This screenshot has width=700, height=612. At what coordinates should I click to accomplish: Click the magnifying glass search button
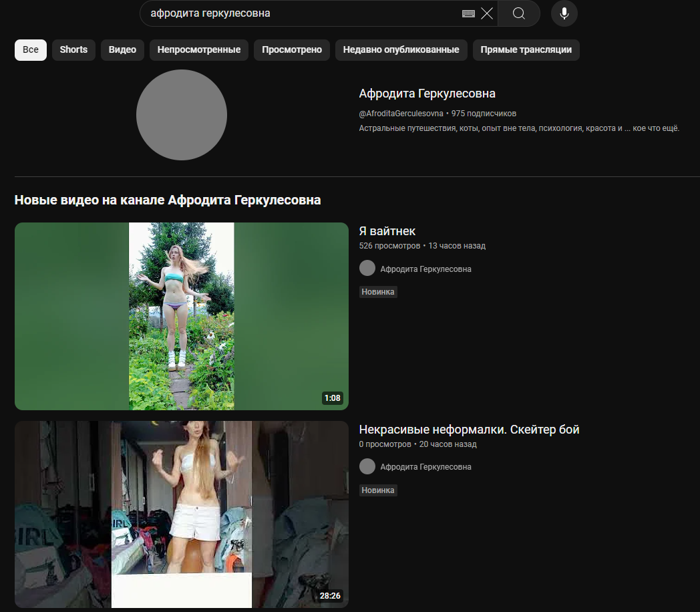coord(519,13)
